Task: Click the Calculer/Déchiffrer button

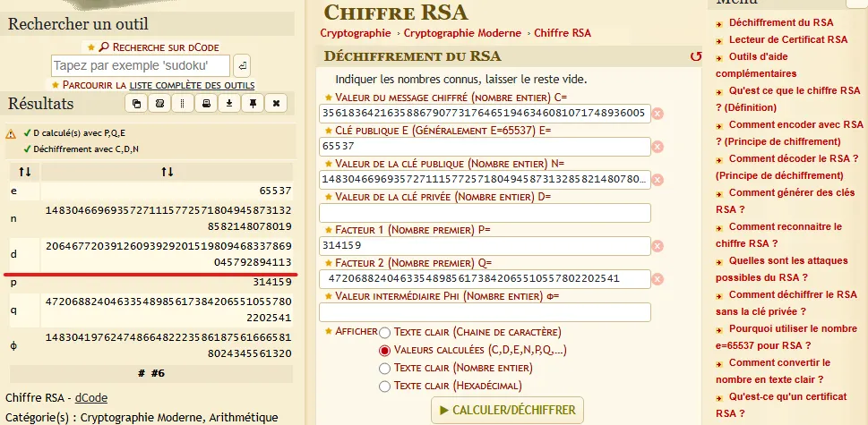Action: [x=507, y=410]
